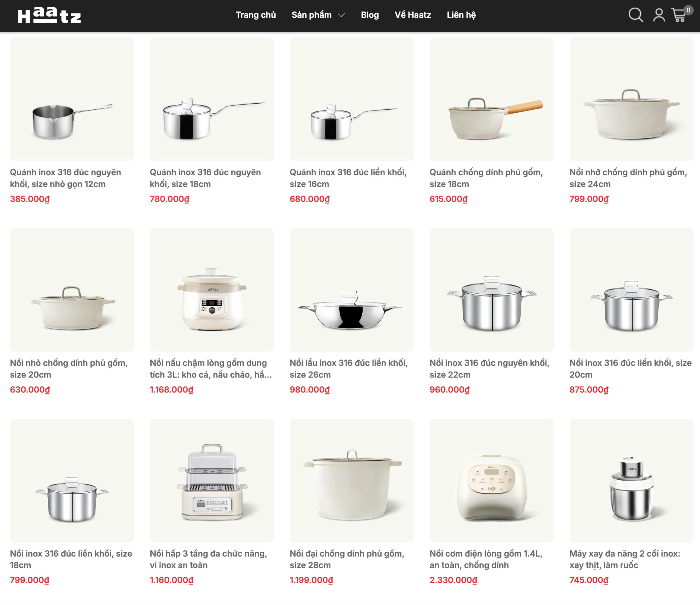Image resolution: width=700 pixels, height=605 pixels.
Task: Open Quánh chống dính phủ gốm size 18cm link
Action: (486, 178)
